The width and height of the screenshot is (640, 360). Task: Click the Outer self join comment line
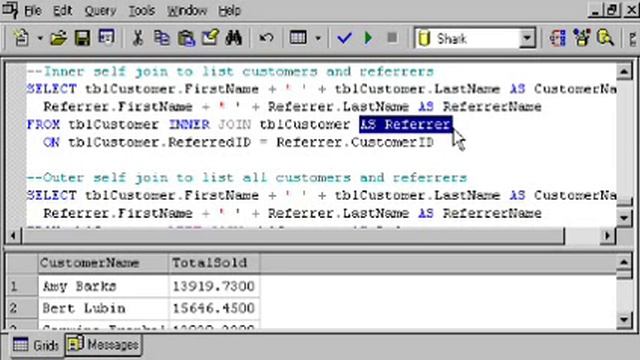pos(247,178)
